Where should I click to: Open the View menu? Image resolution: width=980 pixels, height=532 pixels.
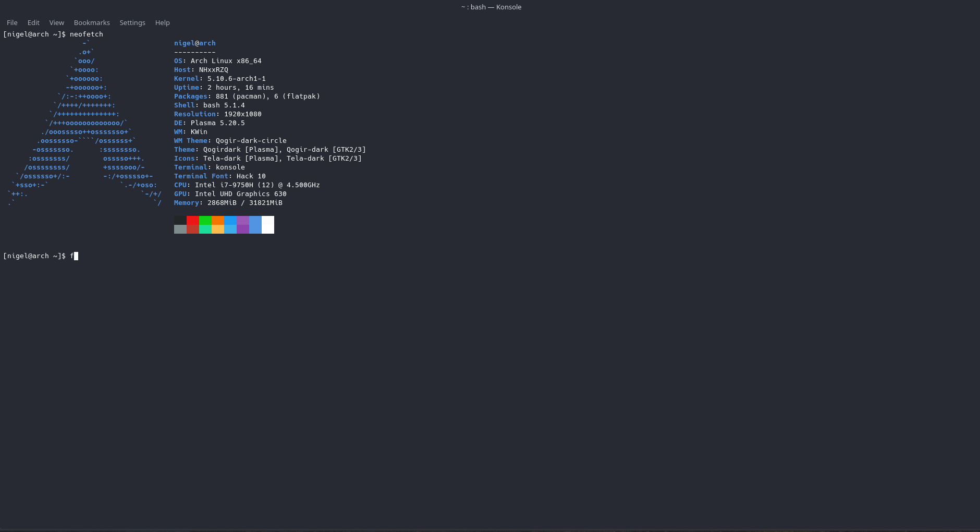point(56,22)
